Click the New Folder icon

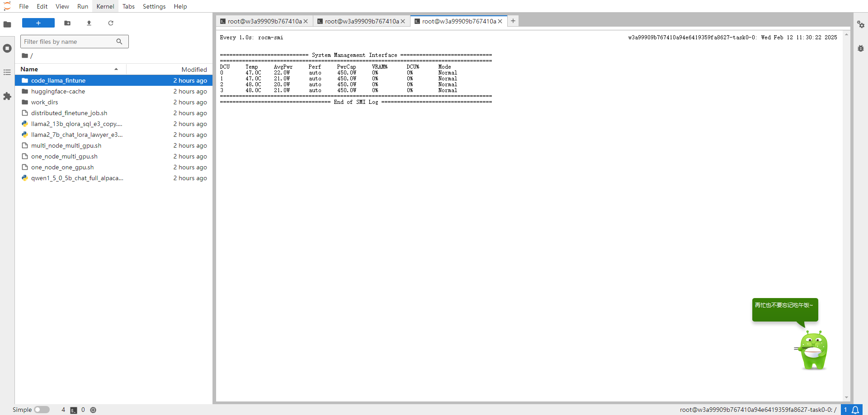(67, 23)
